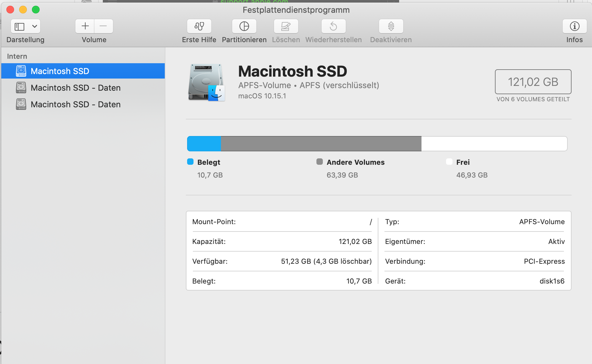Image resolution: width=592 pixels, height=364 pixels.
Task: Add a volume with the plus button
Action: pyautogui.click(x=85, y=26)
